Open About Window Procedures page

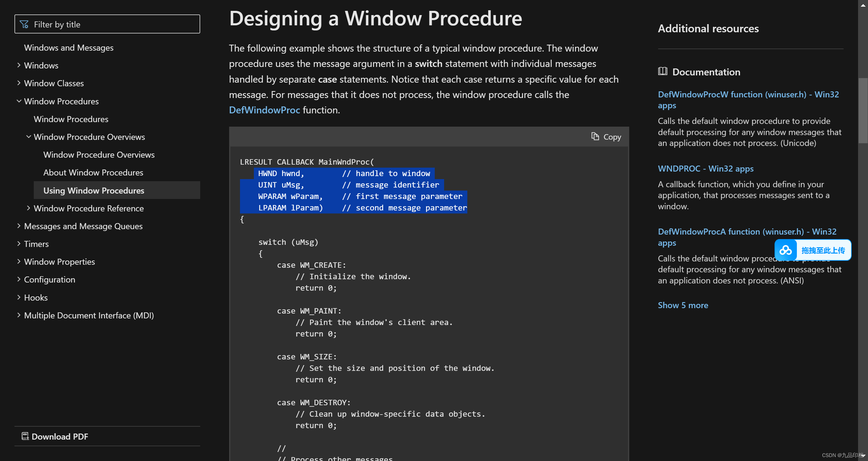coord(93,172)
